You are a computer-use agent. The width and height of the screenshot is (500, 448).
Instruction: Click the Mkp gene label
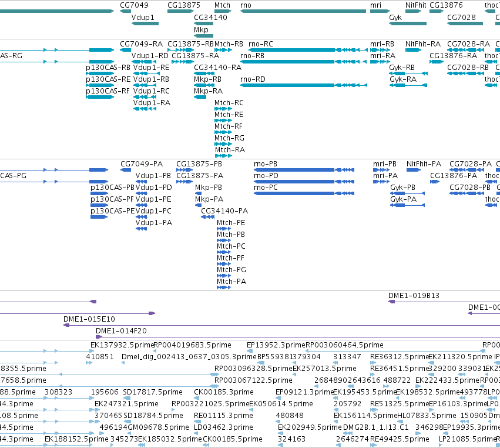click(x=201, y=29)
